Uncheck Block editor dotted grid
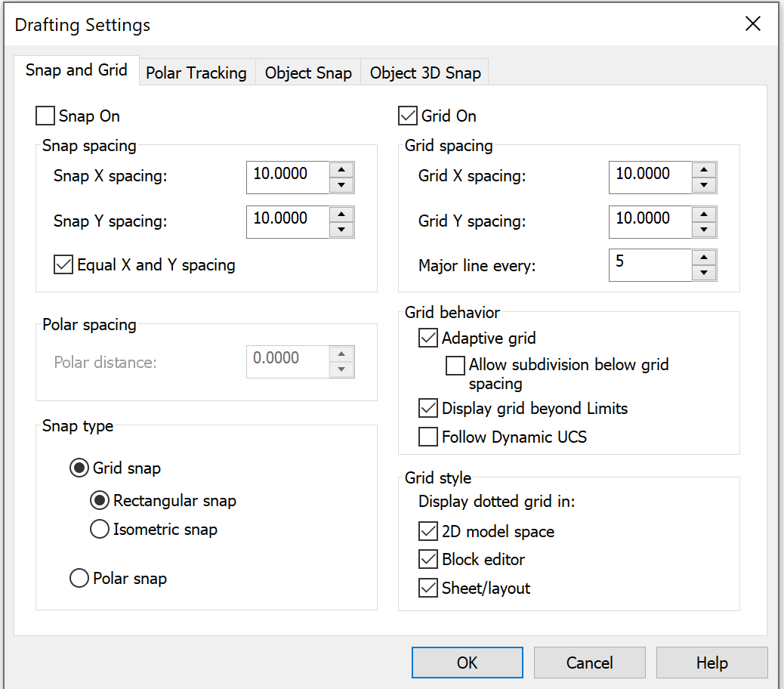784x689 pixels. click(428, 560)
